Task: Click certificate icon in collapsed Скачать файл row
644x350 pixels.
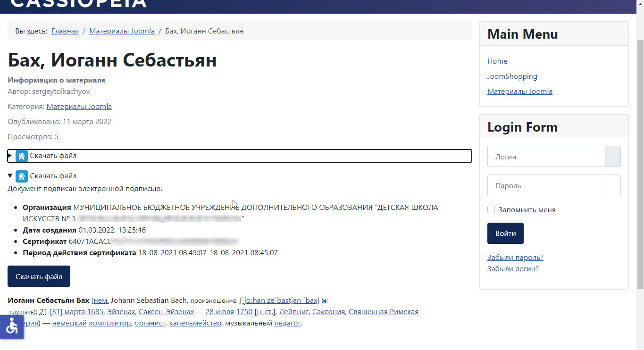Action: (x=22, y=156)
